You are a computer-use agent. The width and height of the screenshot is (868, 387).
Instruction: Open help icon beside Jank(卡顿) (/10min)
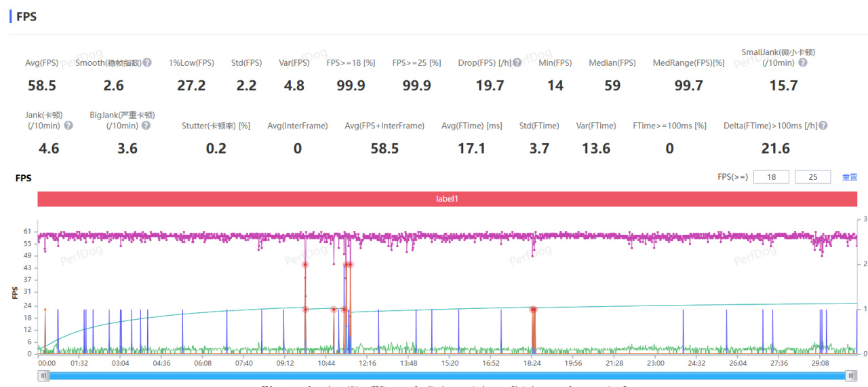[68, 126]
